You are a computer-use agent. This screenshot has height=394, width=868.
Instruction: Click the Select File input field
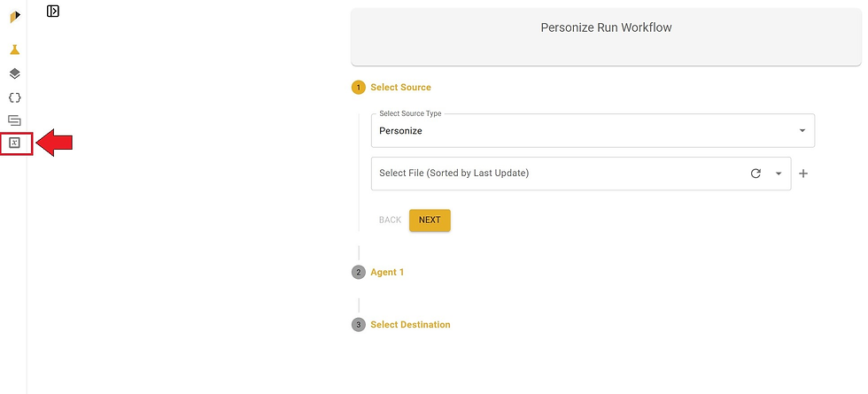pyautogui.click(x=581, y=174)
